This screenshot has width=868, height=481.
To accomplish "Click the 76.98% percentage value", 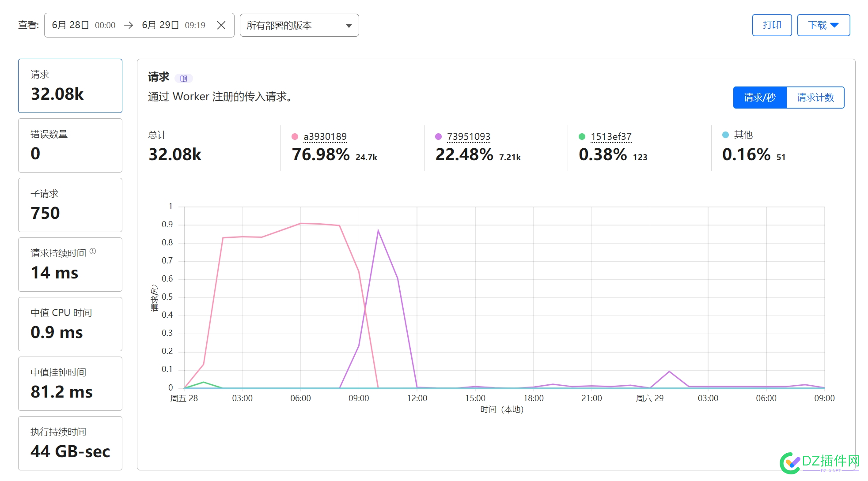I will (321, 155).
